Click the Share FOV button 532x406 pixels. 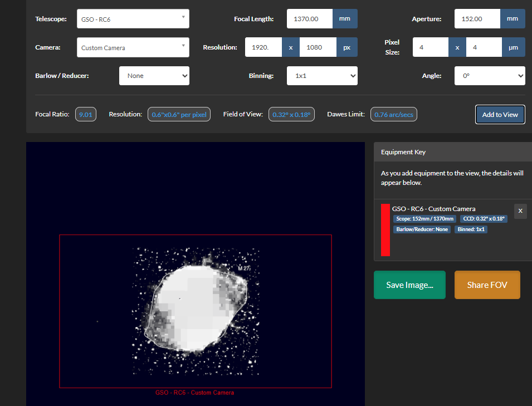tap(487, 285)
